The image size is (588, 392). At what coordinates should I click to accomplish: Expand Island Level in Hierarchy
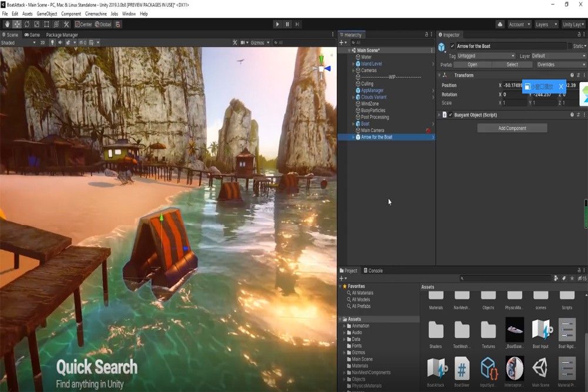353,63
